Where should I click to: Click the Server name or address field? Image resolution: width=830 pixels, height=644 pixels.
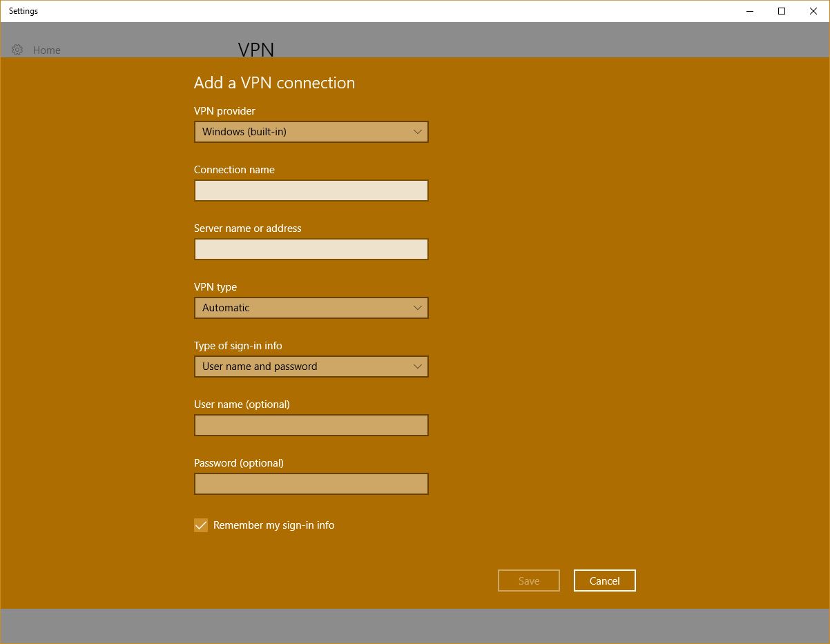(311, 249)
